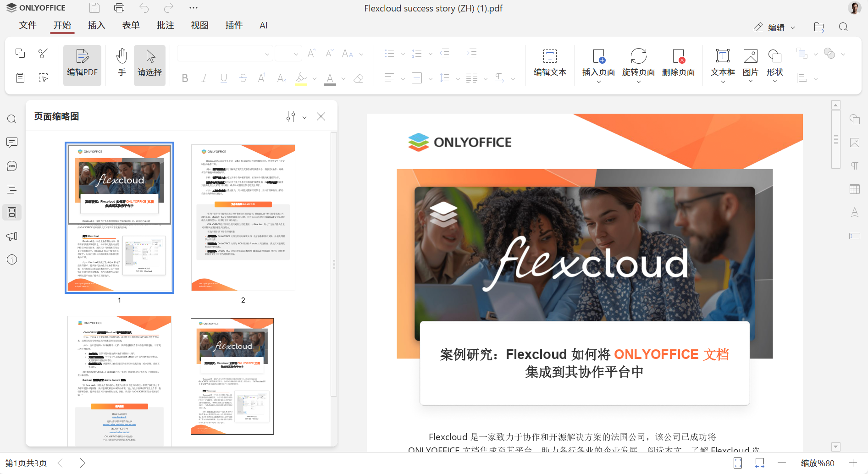Screen dimensions: 868x474
Task: Switch to the 视图 tab
Action: [x=199, y=26]
